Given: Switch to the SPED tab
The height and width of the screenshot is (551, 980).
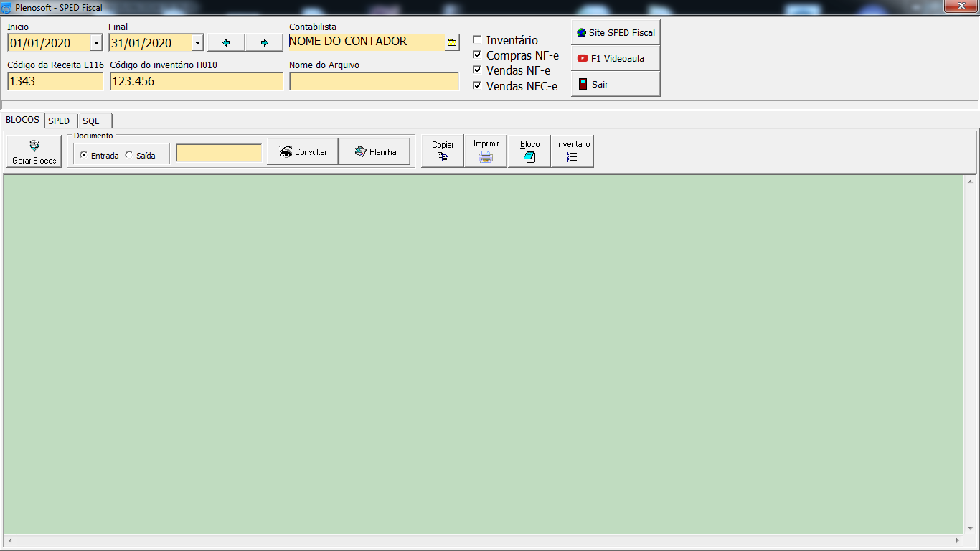Looking at the screenshot, I should point(60,121).
